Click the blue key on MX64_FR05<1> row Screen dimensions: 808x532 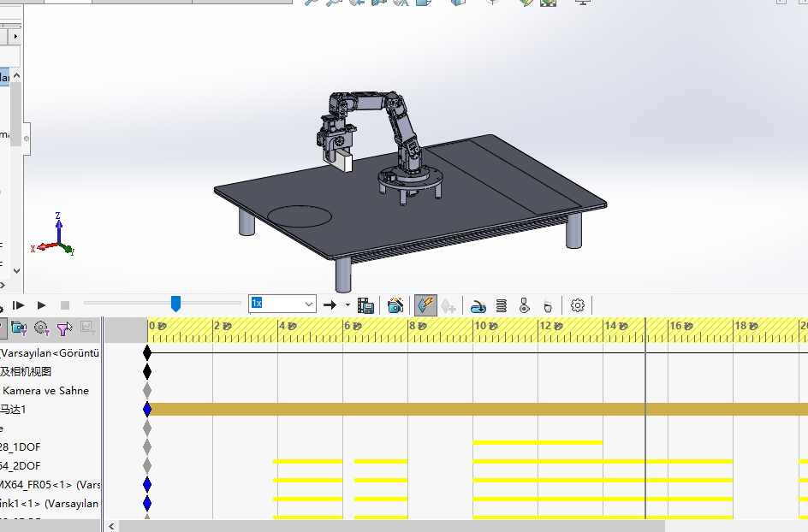(147, 485)
